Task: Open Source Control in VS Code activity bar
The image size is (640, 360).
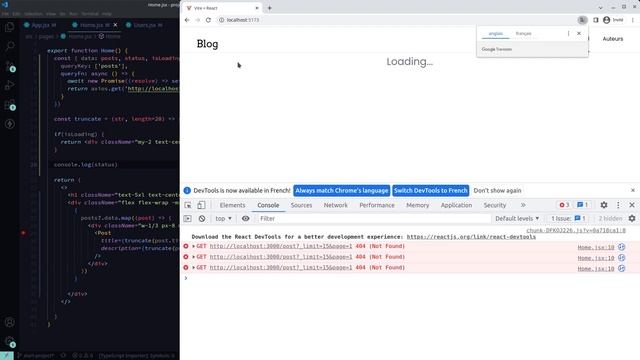Action: [9, 66]
